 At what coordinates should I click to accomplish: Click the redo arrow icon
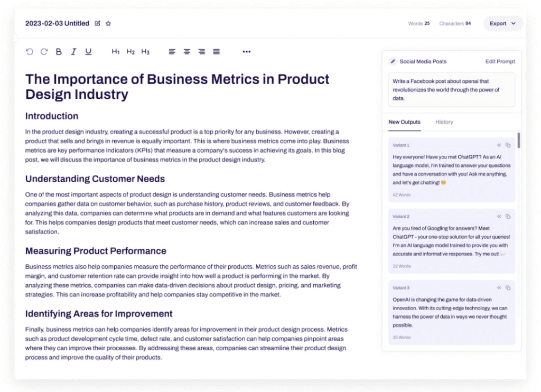(x=44, y=52)
